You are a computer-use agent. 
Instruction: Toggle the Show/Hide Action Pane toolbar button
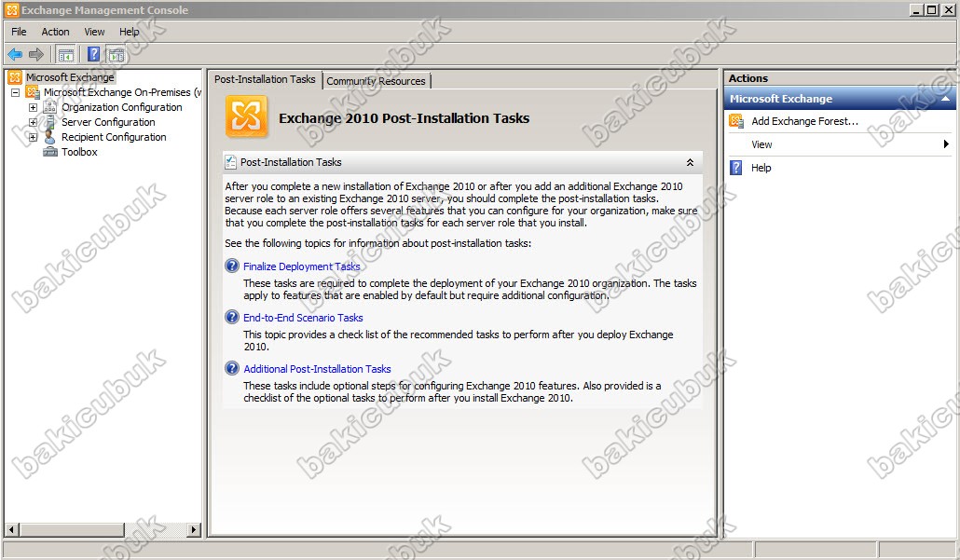click(x=116, y=54)
